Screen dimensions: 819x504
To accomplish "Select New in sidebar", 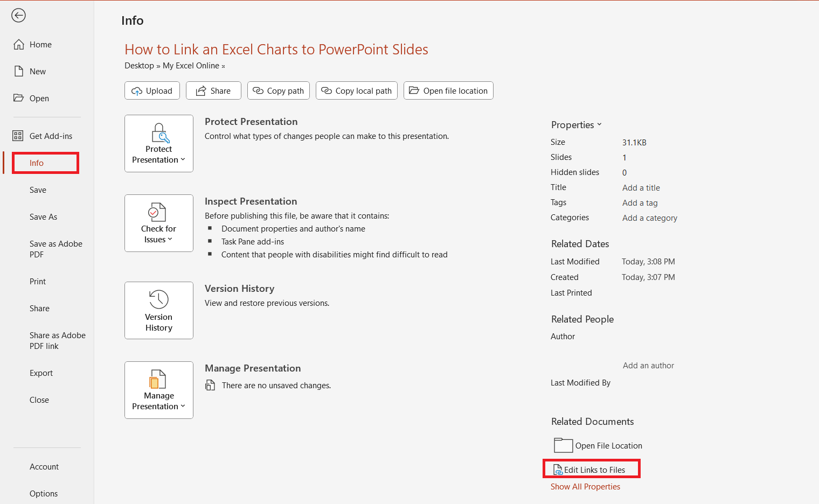I will pyautogui.click(x=38, y=72).
